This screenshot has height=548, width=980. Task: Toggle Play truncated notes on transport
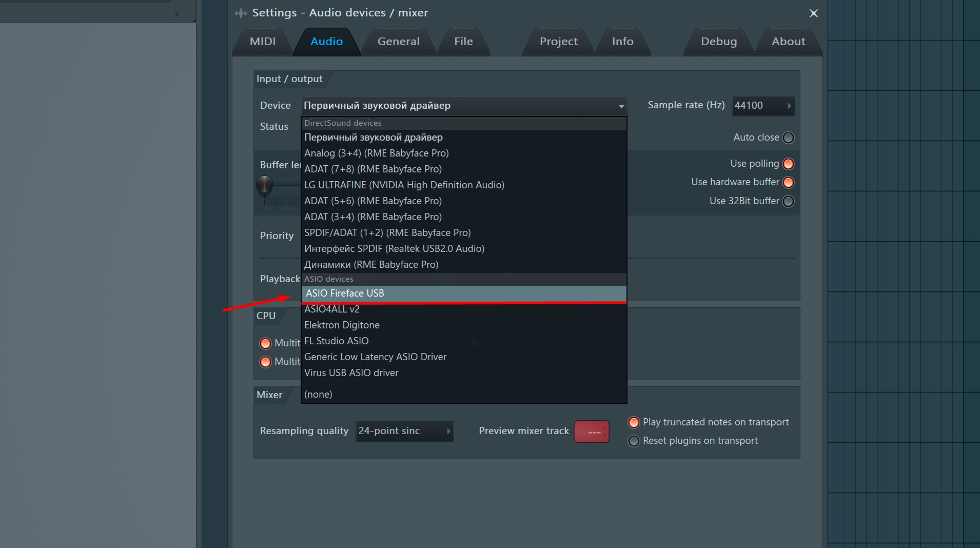pyautogui.click(x=634, y=422)
